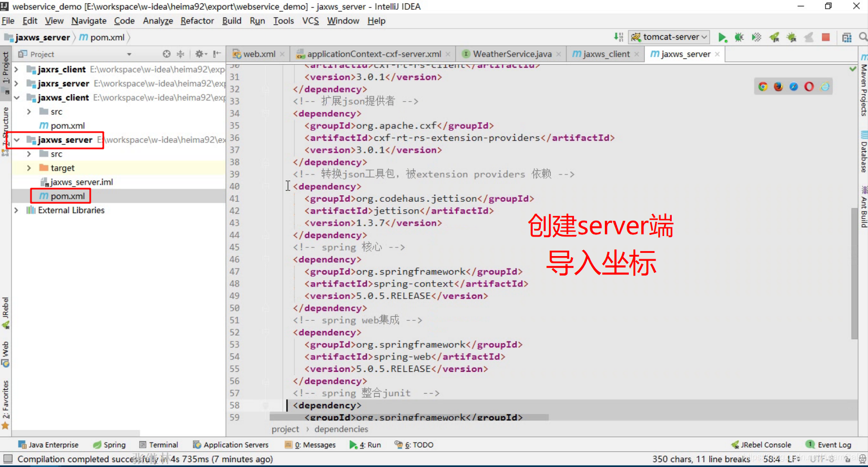Toggle the 1: Project tool window stripe

pyautogui.click(x=5, y=72)
